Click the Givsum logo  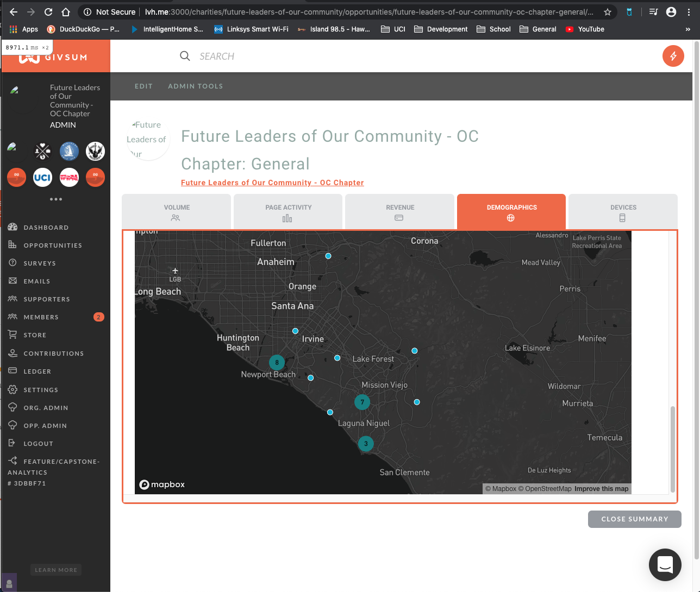tap(56, 56)
